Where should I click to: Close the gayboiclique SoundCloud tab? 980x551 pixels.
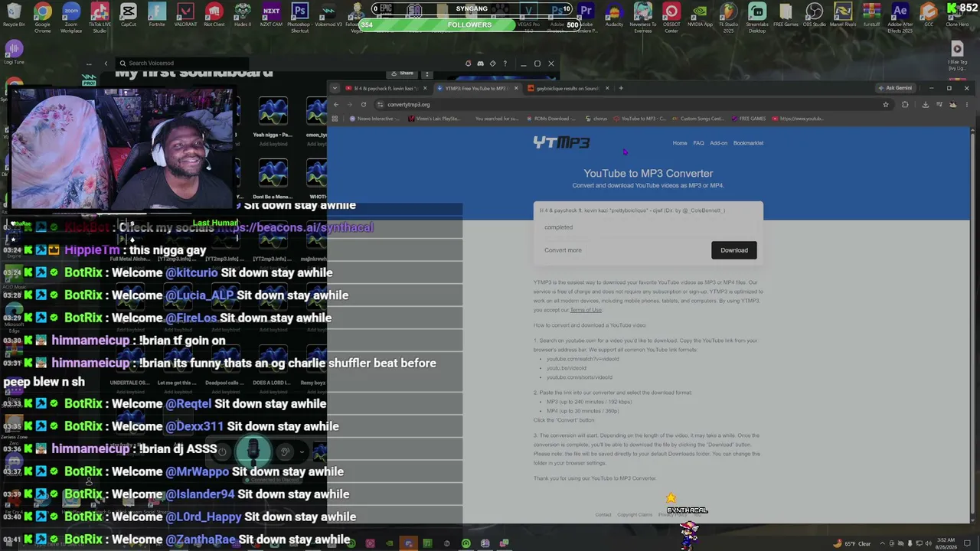pos(607,88)
